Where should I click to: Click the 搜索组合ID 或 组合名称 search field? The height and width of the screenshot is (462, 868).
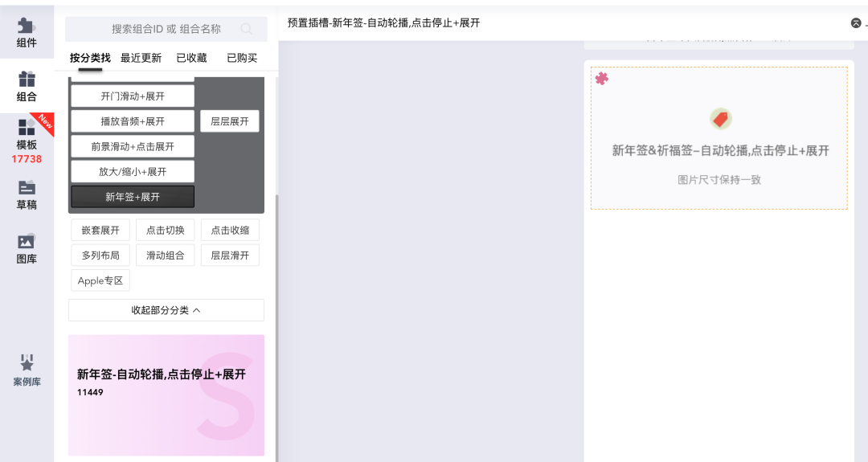tap(166, 29)
